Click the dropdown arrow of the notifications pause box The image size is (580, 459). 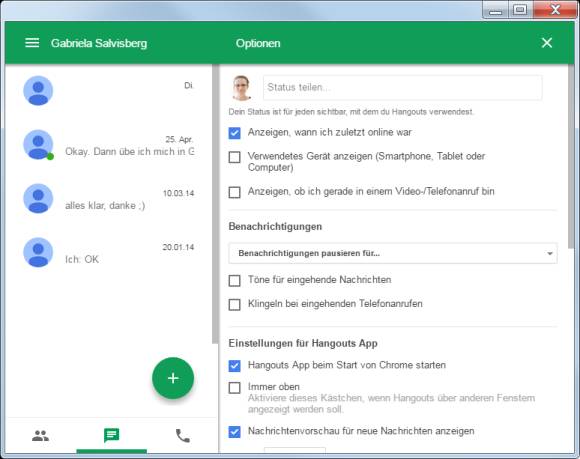pyautogui.click(x=550, y=254)
